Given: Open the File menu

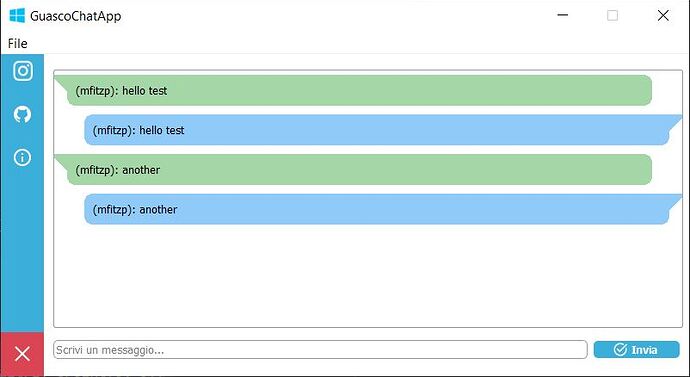Looking at the screenshot, I should 18,44.
